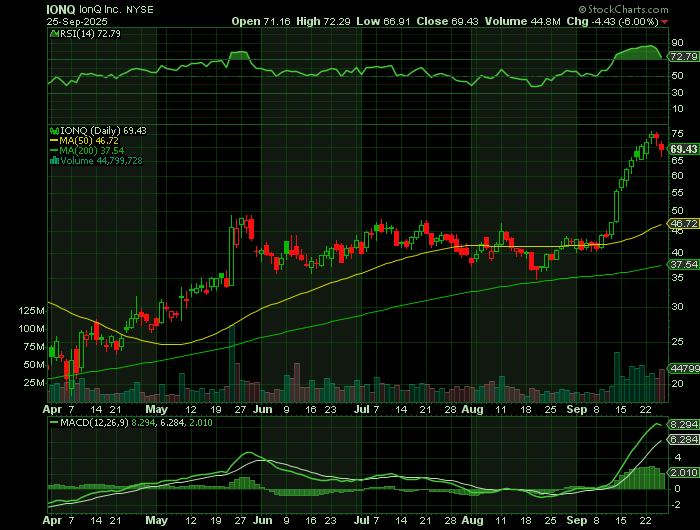Click the 37.54 moving average tag on the price axis

[684, 265]
